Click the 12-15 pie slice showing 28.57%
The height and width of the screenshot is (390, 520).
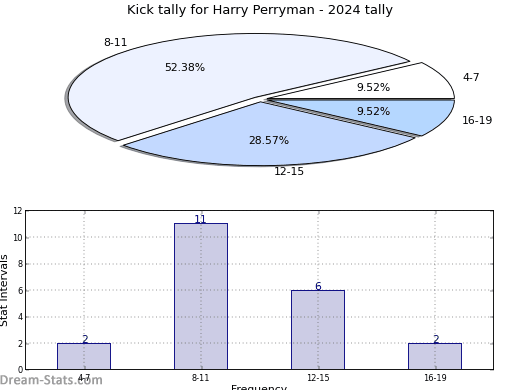[x=267, y=140]
